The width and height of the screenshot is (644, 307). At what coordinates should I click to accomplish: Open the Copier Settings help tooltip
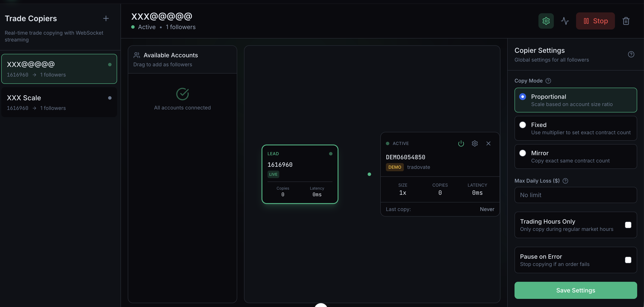point(631,54)
